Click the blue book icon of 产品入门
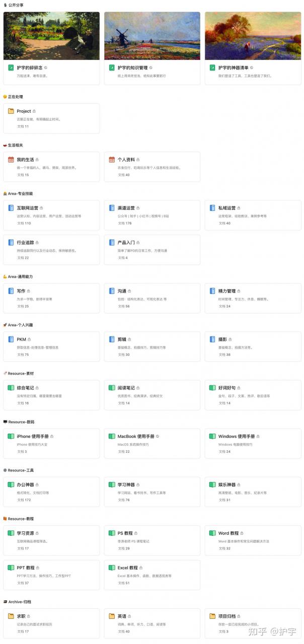 [112, 243]
